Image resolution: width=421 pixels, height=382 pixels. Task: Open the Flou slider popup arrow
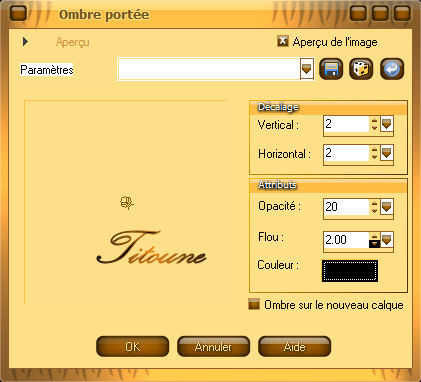coord(387,239)
